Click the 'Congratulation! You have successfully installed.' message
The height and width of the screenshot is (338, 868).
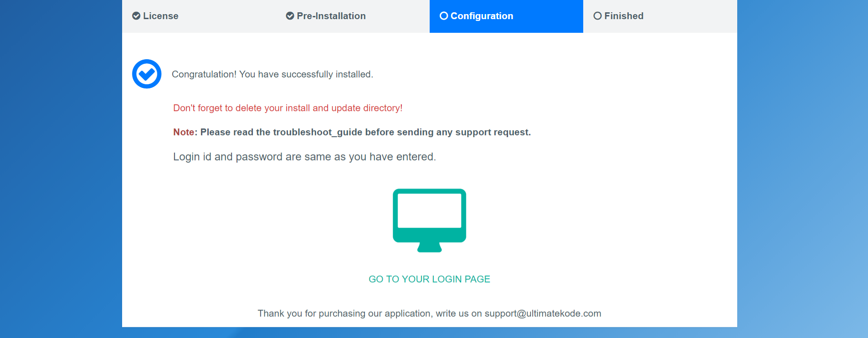click(x=272, y=74)
